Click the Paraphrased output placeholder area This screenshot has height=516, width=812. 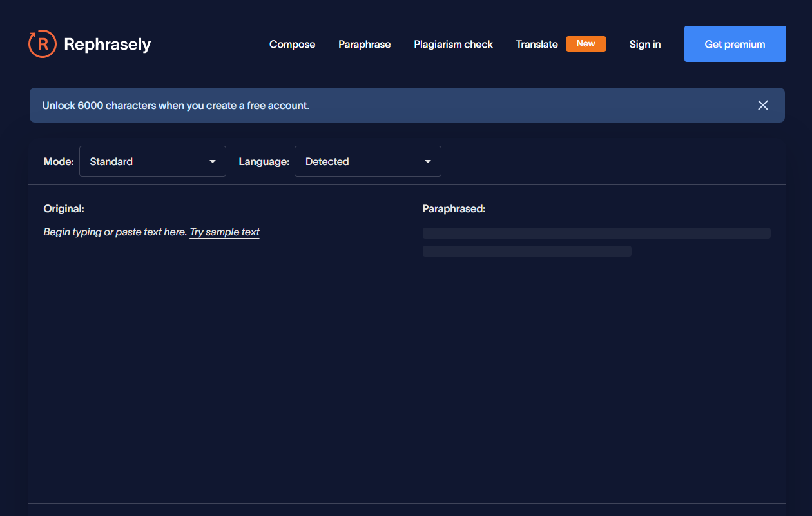pos(596,242)
